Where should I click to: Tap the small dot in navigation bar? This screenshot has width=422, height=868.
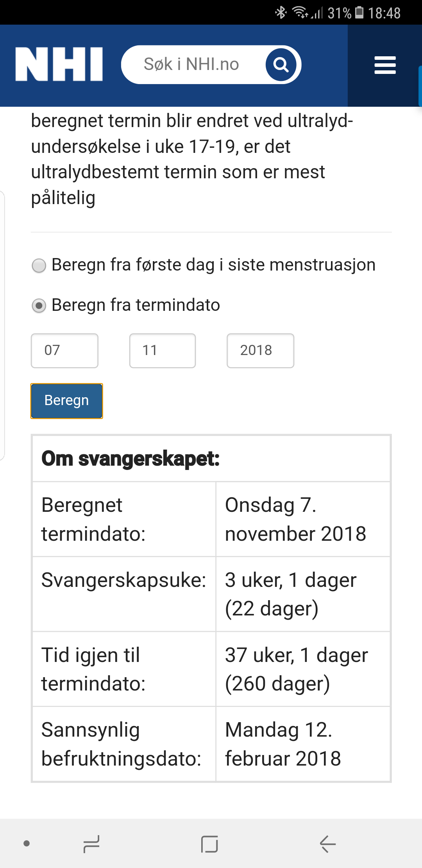click(x=27, y=843)
